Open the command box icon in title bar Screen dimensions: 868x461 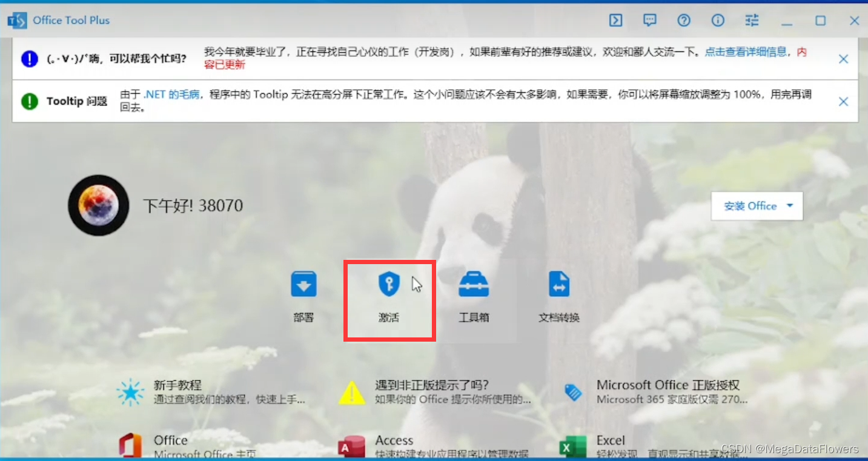point(616,21)
